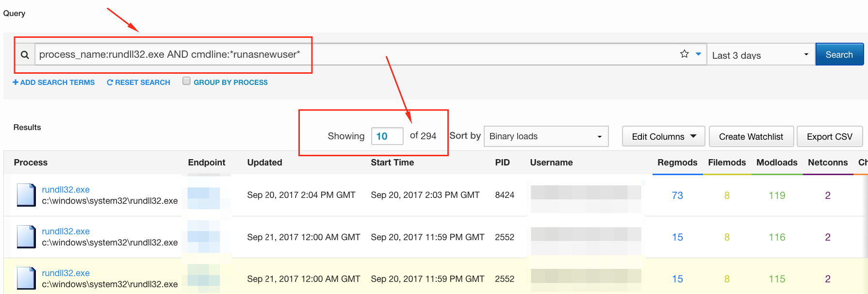The width and height of the screenshot is (868, 294).
Task: Click file icon of third rundll32.exe row
Action: click(26, 278)
